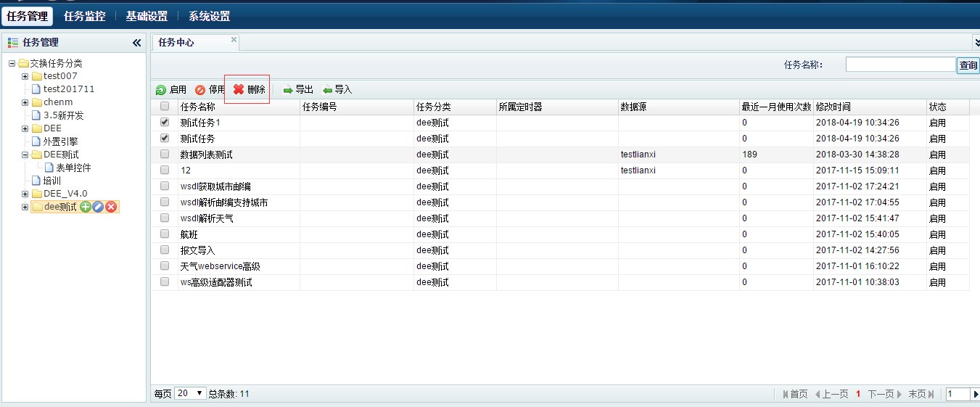Click the 启用 enable toolbar button
Image resolution: width=980 pixels, height=407 pixels.
[x=171, y=90]
